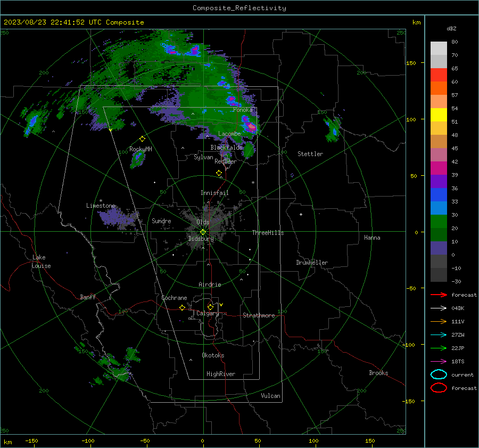
Task: Click the Innisfail city label
Action: click(215, 193)
